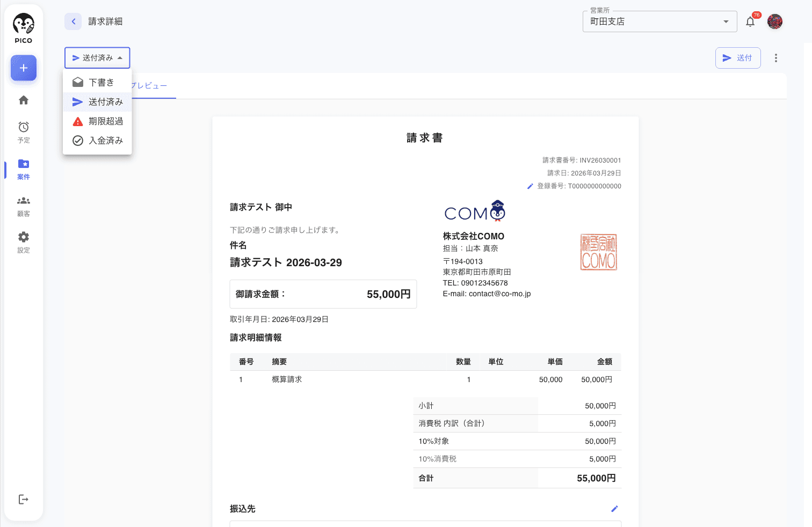This screenshot has height=527, width=812.
Task: Click the 請求テスト 御中 recipient
Action: coord(261,207)
